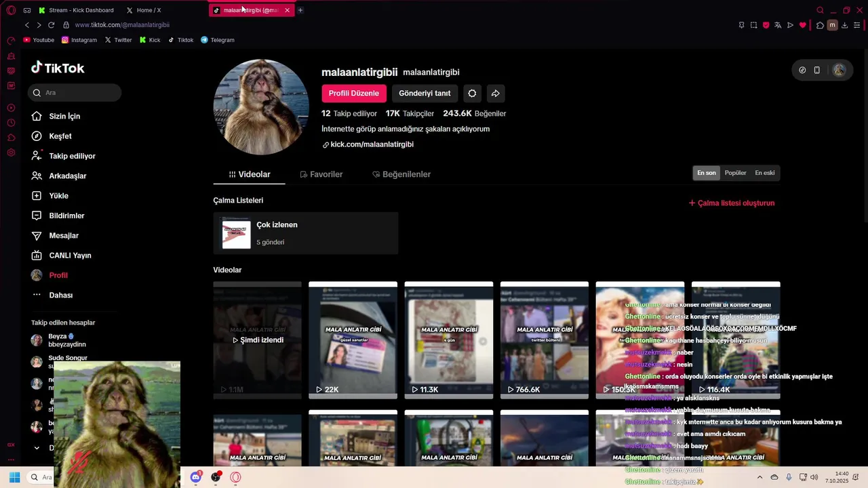Click the ad blocker shield icon

(766, 25)
